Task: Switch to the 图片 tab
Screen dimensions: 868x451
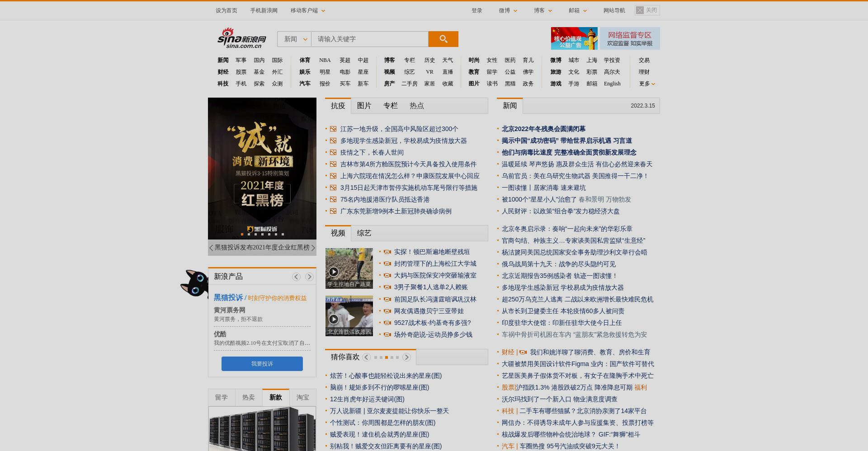Action: point(364,106)
